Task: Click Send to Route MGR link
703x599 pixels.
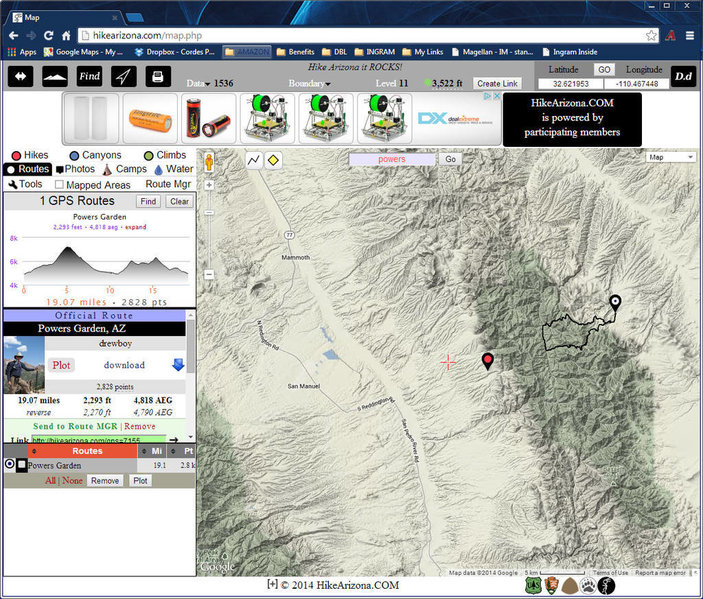Action: (75, 426)
